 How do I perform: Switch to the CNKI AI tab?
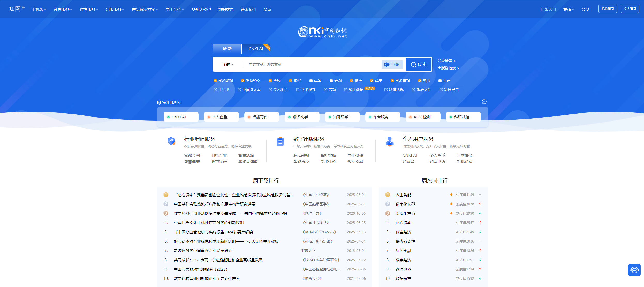[x=256, y=49]
